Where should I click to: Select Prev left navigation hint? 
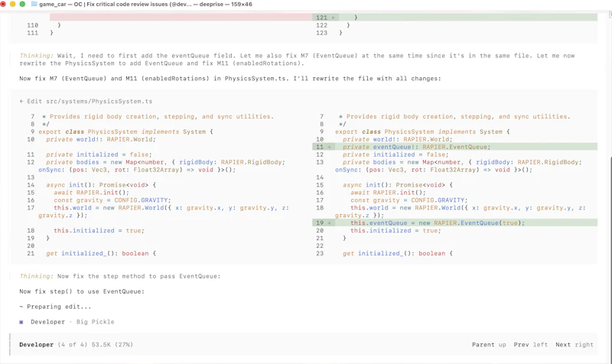(x=530, y=344)
